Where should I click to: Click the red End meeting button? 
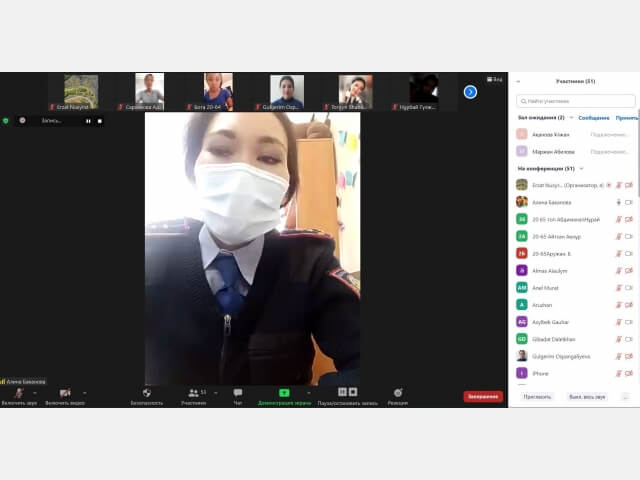[483, 396]
